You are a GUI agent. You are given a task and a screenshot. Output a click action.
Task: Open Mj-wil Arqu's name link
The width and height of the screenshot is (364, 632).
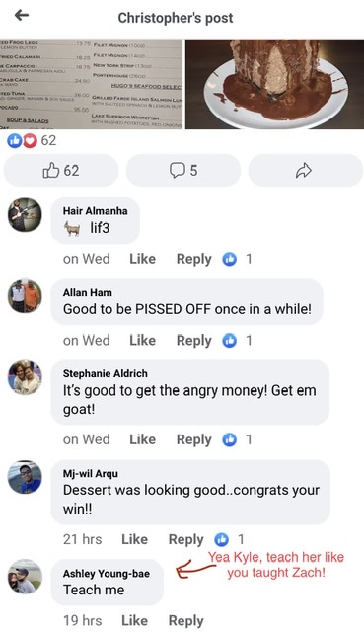tap(90, 474)
